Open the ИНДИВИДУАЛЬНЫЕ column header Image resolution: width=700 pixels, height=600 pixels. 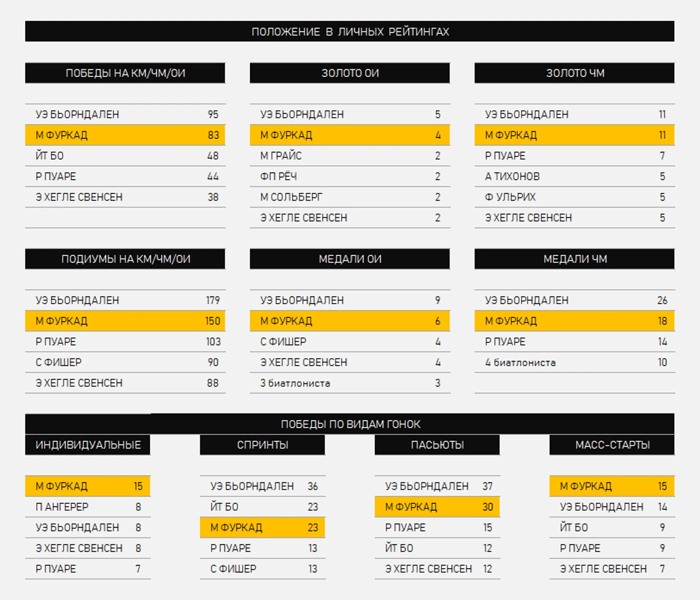coord(88,445)
